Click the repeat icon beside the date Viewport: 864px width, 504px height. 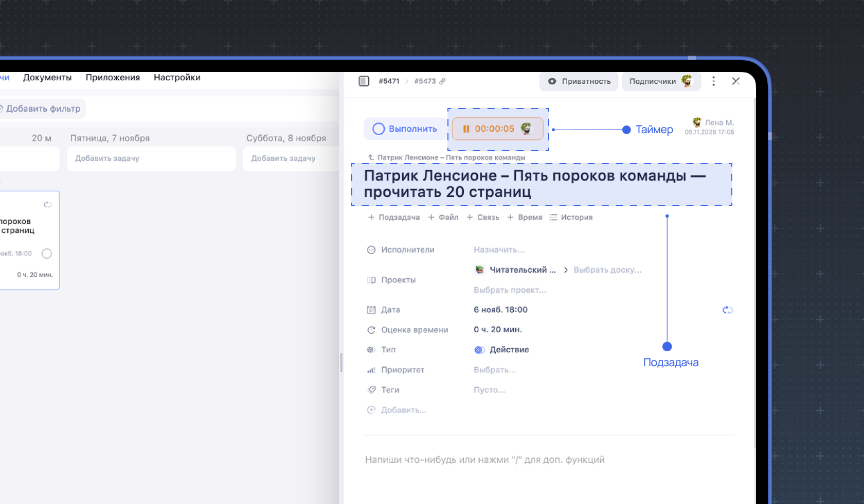(x=727, y=310)
